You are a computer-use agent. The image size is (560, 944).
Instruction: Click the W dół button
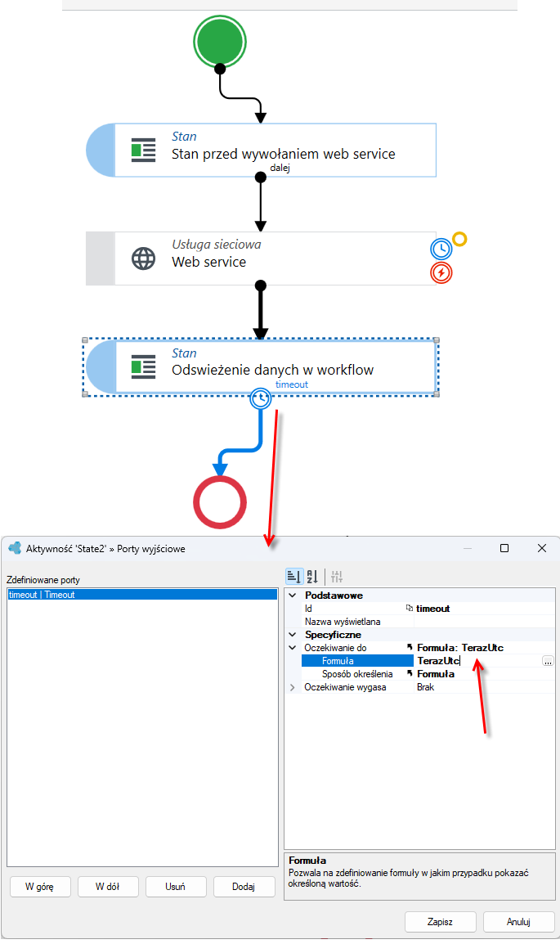[x=108, y=887]
